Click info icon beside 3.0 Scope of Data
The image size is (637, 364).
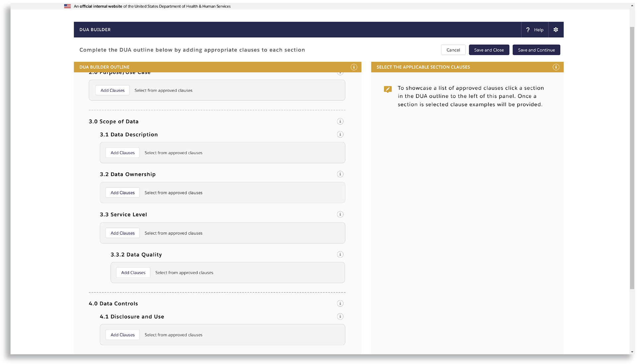click(x=340, y=121)
